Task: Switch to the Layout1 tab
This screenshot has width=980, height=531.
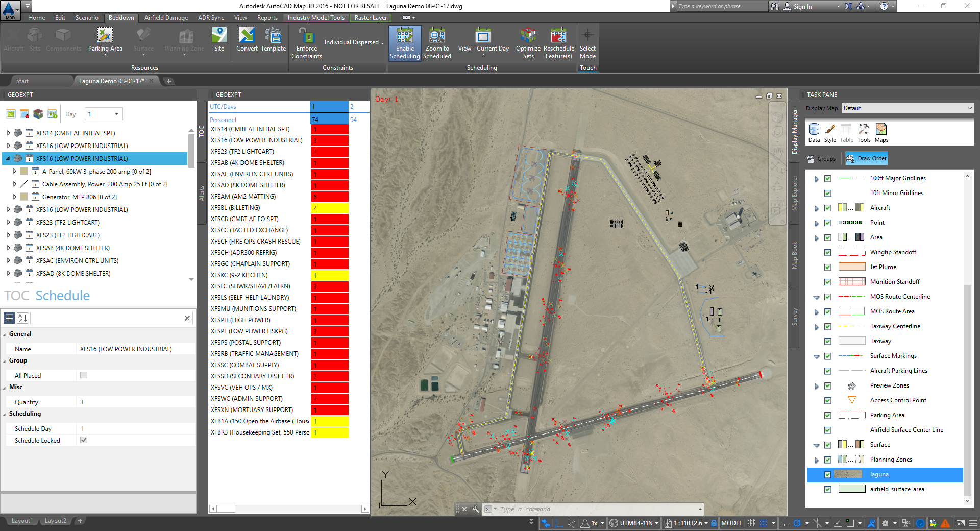Action: coord(22,521)
